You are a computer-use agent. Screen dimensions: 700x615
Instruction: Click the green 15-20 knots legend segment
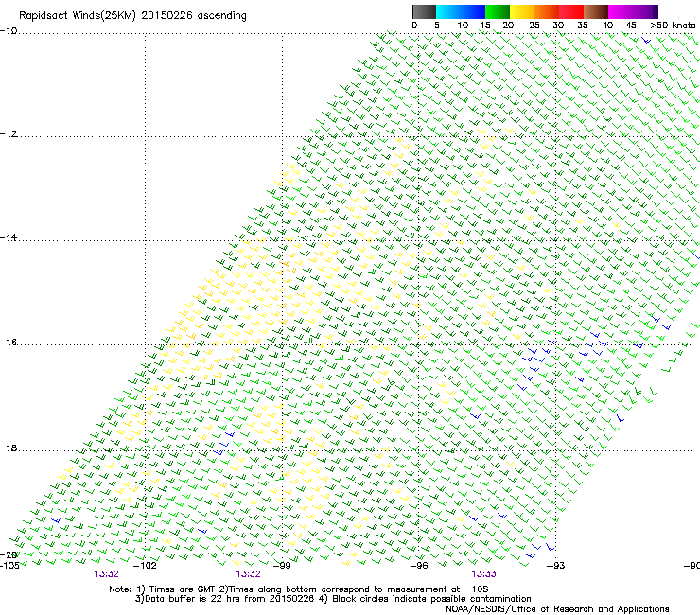coord(498,11)
